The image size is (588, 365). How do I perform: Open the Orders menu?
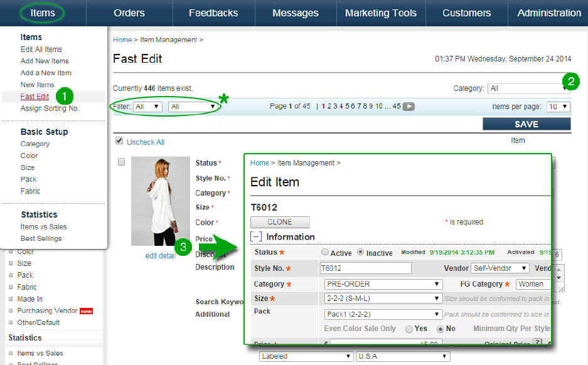pyautogui.click(x=129, y=13)
